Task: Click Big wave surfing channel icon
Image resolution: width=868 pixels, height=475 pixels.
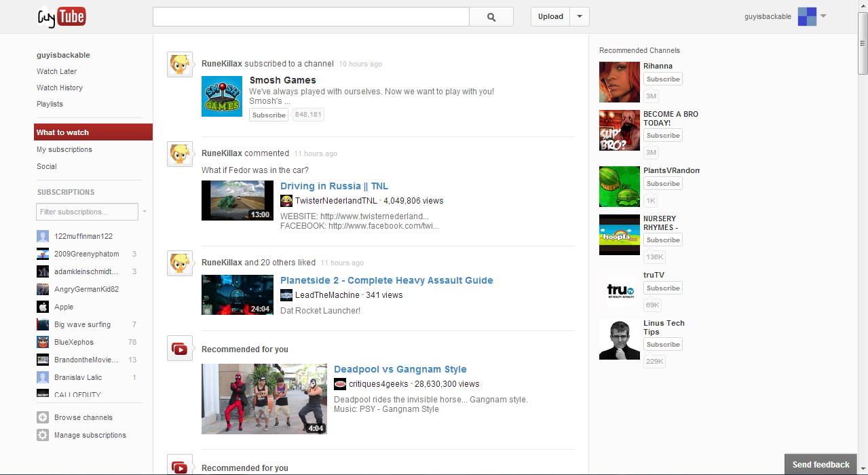Action: pos(43,324)
